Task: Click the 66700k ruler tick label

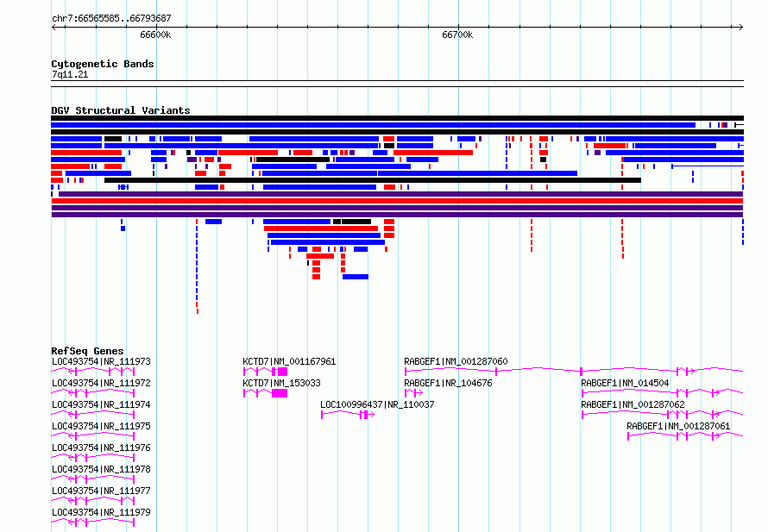Action: click(457, 34)
